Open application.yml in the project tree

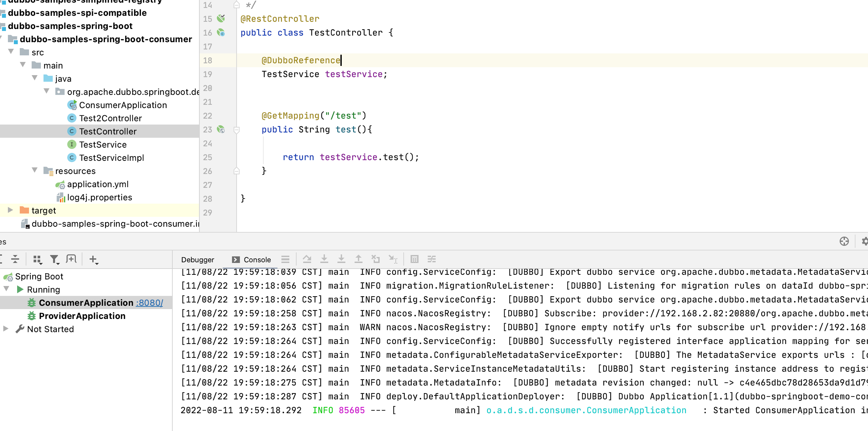(98, 184)
